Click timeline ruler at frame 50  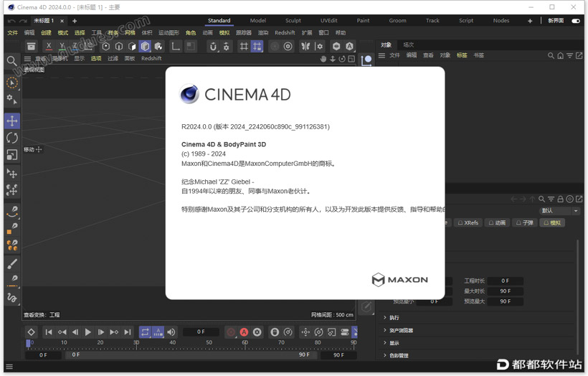209,342
